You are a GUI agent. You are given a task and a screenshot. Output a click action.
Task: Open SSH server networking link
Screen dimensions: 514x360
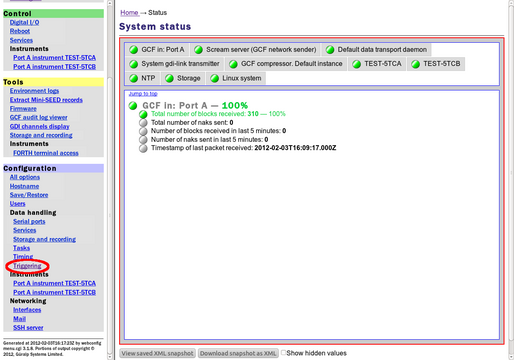[28, 328]
